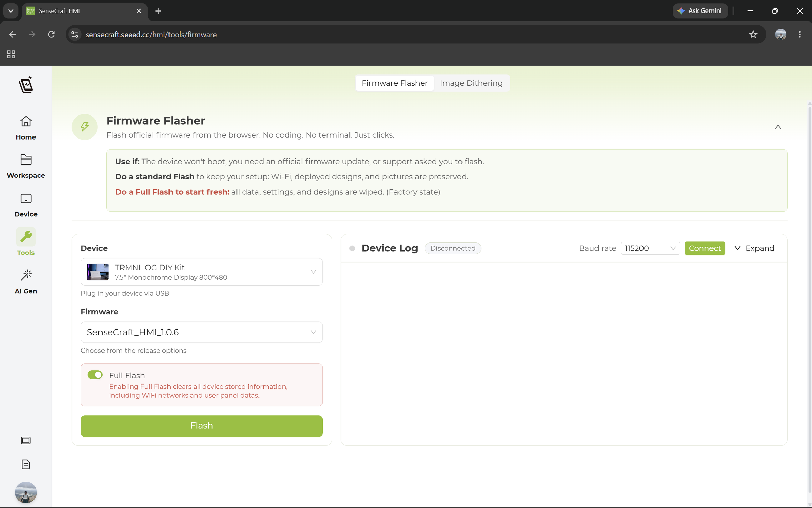Screen dimensions: 812x508
Task: Click 'Plug in your device via USB' text
Action: [125, 293]
